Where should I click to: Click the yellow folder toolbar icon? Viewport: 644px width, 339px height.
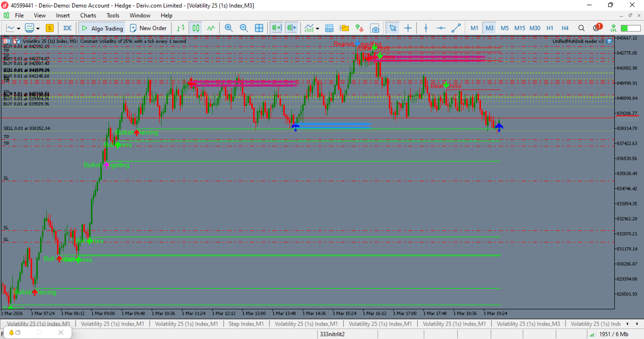344,28
